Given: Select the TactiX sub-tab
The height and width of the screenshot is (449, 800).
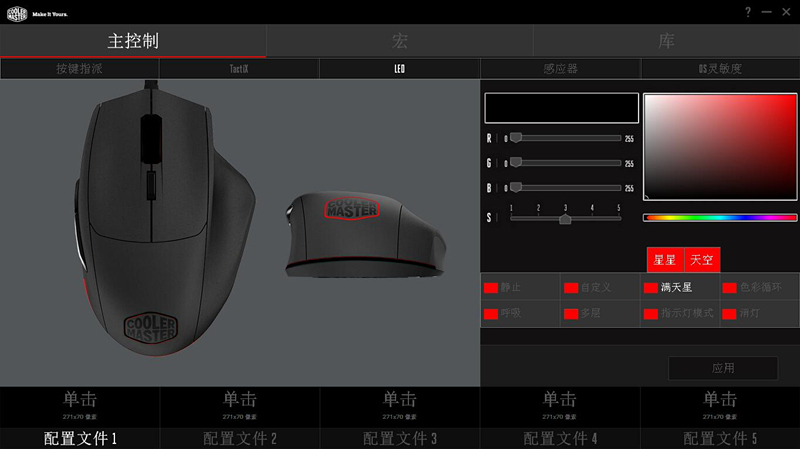Looking at the screenshot, I should (x=239, y=68).
